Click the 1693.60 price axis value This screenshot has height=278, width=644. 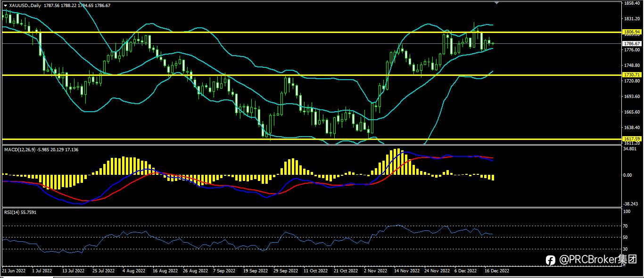[631, 97]
